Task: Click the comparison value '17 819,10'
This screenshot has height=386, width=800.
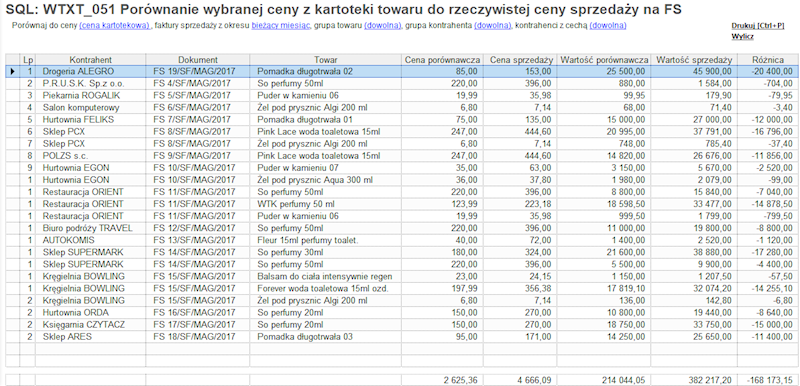Action: (x=605, y=288)
